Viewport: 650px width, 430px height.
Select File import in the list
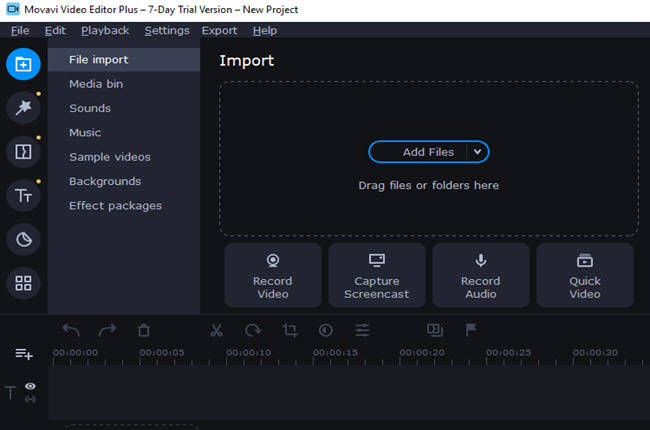coord(124,60)
